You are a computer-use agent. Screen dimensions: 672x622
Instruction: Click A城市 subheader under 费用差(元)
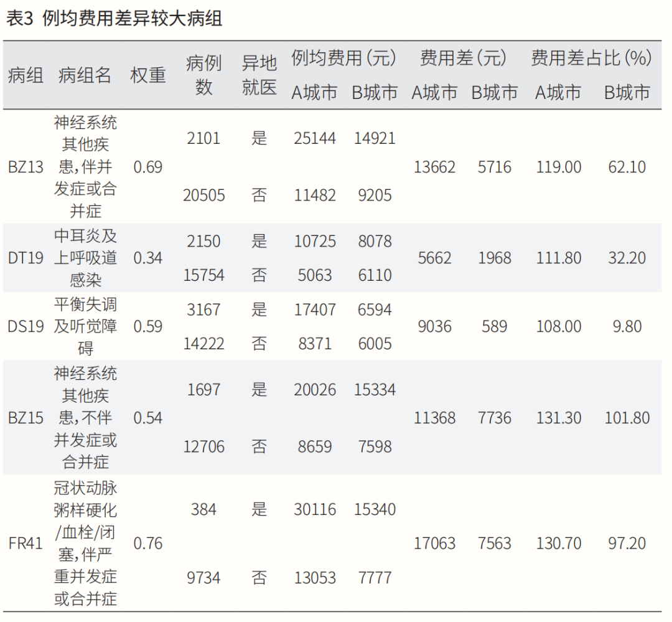tap(434, 93)
